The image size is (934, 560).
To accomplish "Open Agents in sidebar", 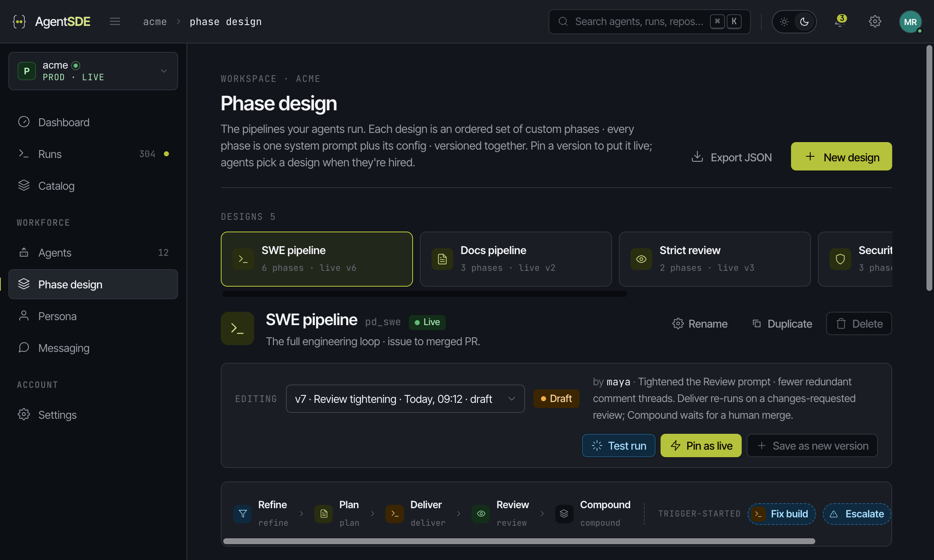I will tap(93, 252).
